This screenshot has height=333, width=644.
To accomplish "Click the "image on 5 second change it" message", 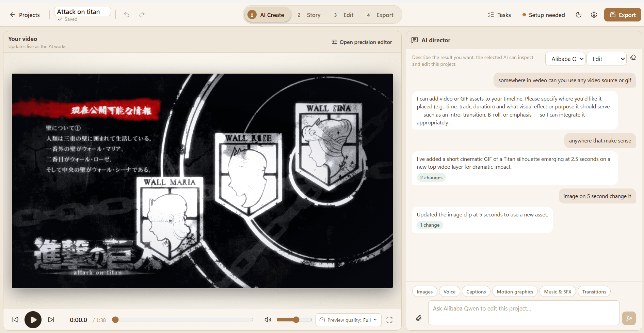I will tap(597, 196).
